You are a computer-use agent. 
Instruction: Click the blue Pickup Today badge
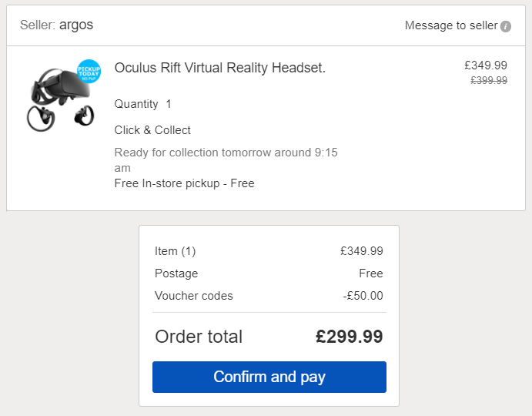click(89, 71)
